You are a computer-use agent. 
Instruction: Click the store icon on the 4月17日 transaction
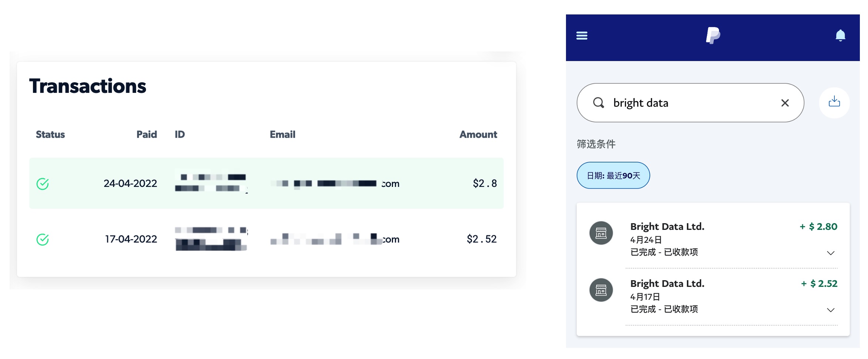tap(601, 290)
